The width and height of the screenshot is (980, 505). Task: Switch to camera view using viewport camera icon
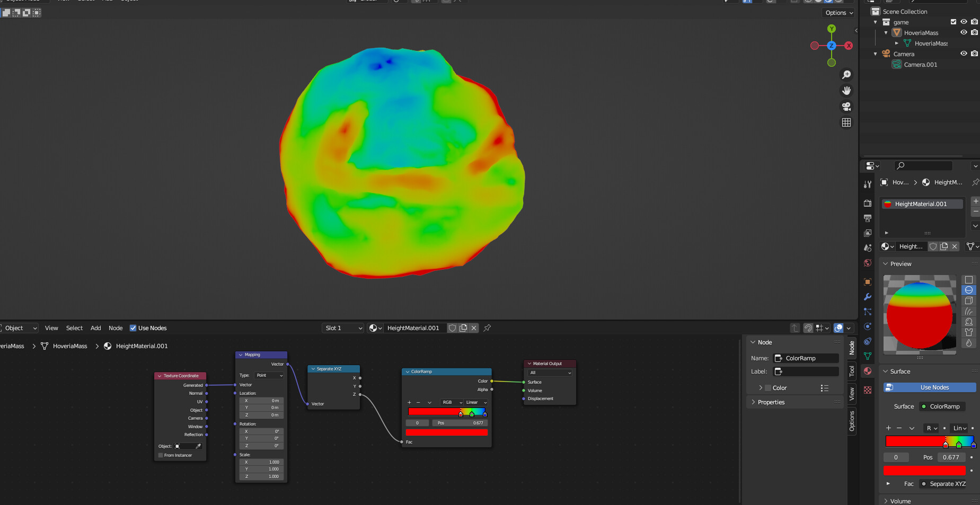tap(846, 107)
